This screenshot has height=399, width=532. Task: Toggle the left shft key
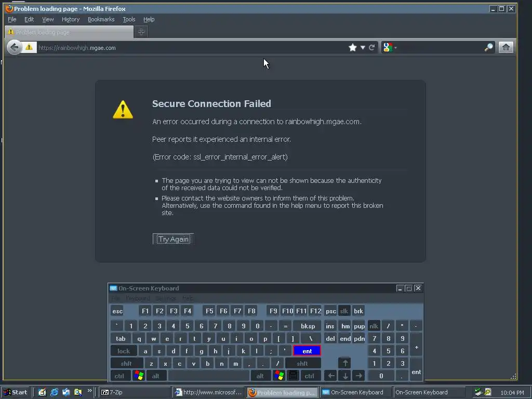click(126, 364)
